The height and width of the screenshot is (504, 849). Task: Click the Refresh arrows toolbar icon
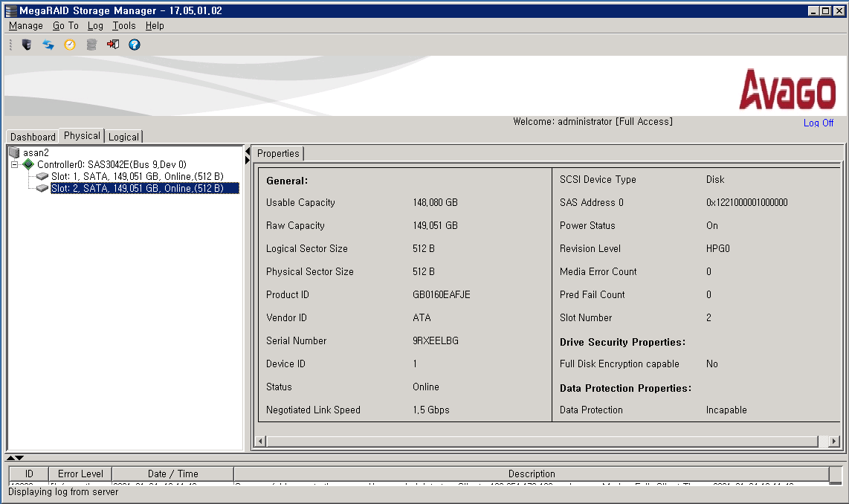click(x=48, y=45)
